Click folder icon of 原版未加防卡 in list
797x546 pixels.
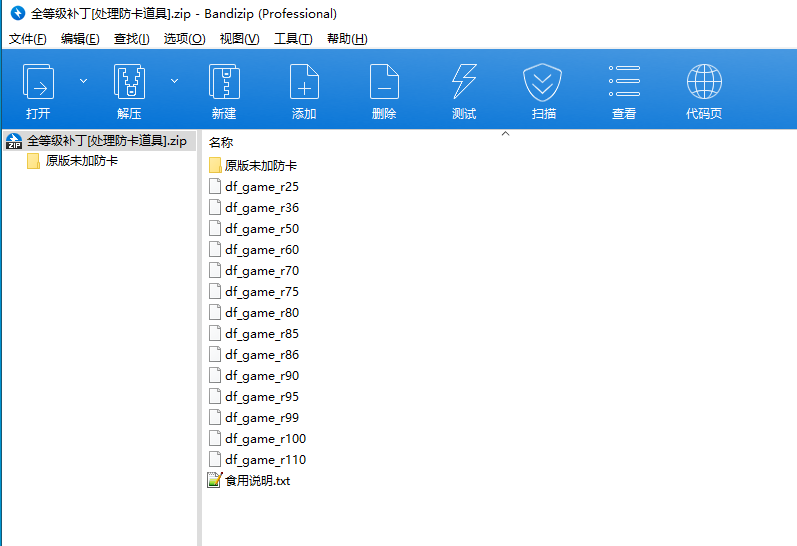pos(215,165)
